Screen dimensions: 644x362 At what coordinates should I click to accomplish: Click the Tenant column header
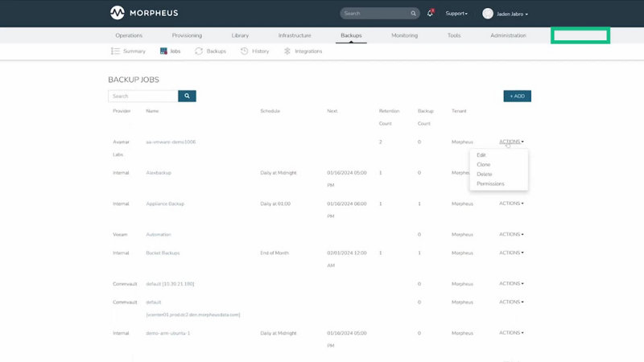(459, 111)
